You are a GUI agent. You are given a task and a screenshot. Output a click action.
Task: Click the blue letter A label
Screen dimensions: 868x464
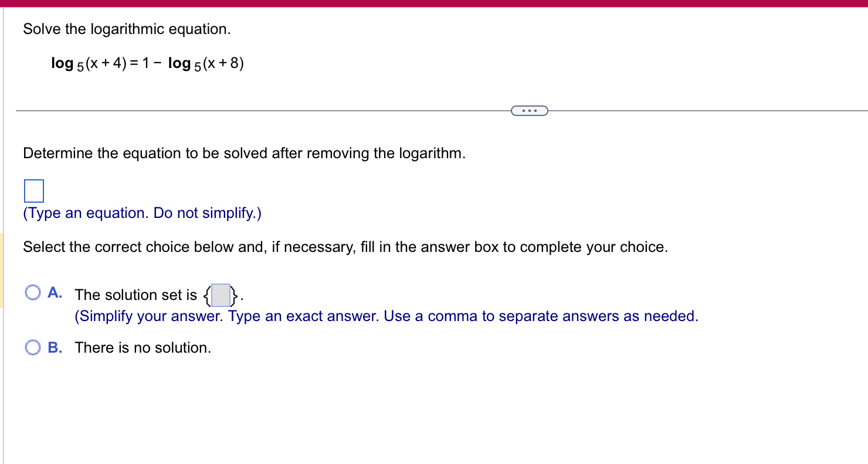click(x=56, y=292)
